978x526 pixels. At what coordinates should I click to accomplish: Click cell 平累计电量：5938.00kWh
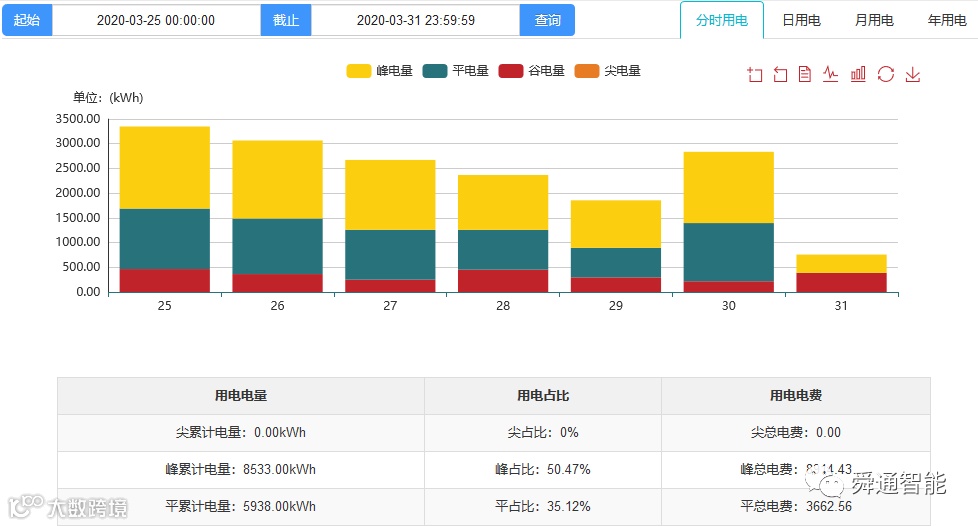tap(241, 506)
